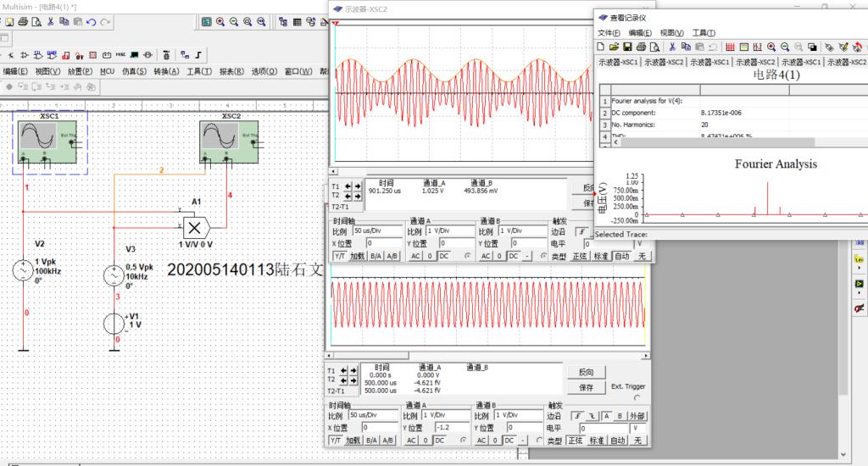Open a file in the Grapher window
This screenshot has height=466, width=868.
pyautogui.click(x=614, y=47)
